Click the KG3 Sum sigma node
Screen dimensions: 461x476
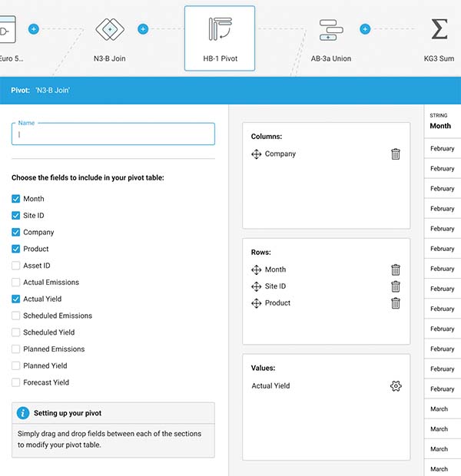tap(439, 29)
